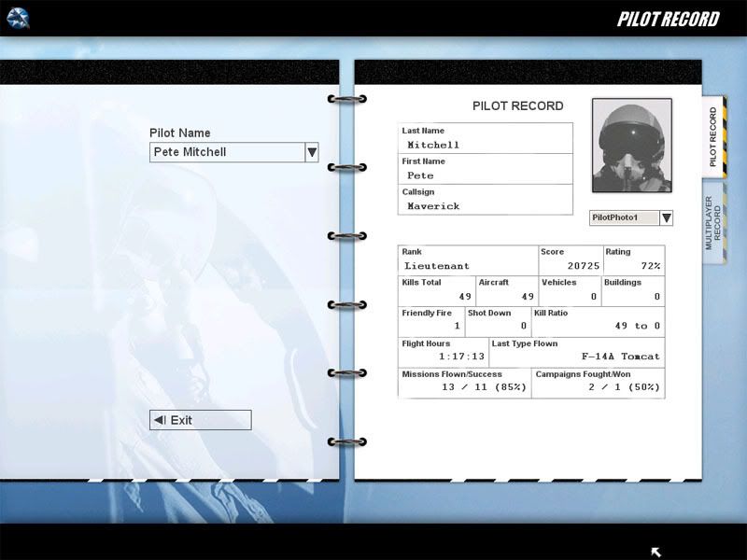Click the star logo icon at top left
This screenshot has height=560, width=747.
18,19
